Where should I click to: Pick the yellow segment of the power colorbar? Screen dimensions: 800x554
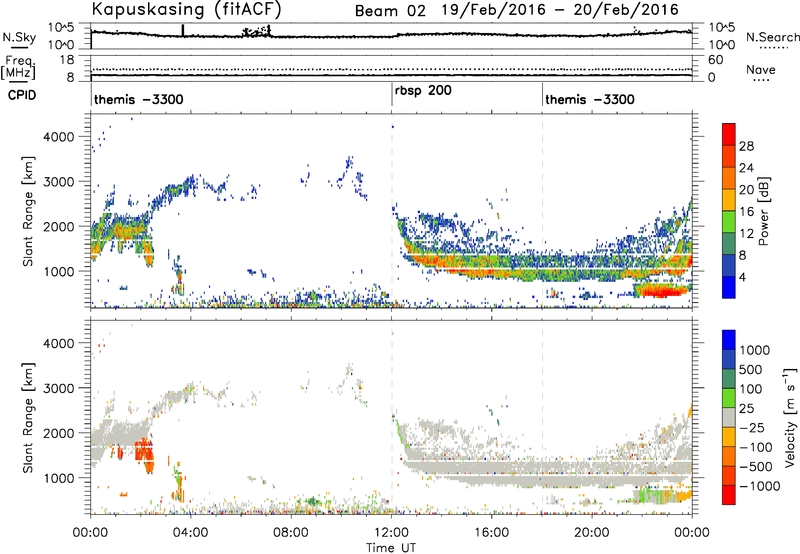pyautogui.click(x=729, y=200)
